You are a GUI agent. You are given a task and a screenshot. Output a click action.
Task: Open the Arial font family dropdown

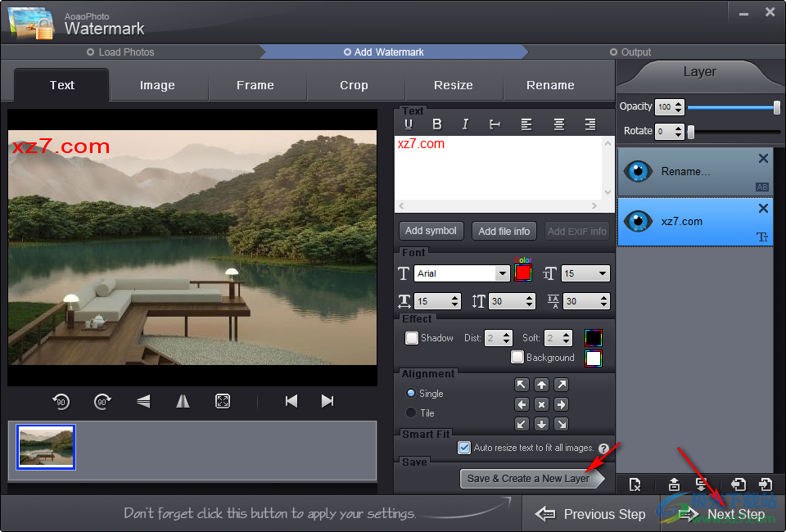(x=502, y=273)
